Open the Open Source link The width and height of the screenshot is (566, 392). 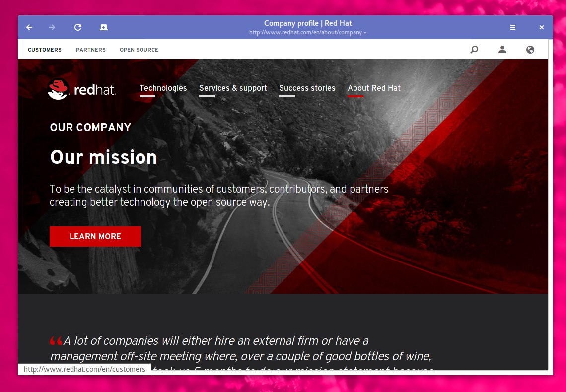[x=139, y=50]
